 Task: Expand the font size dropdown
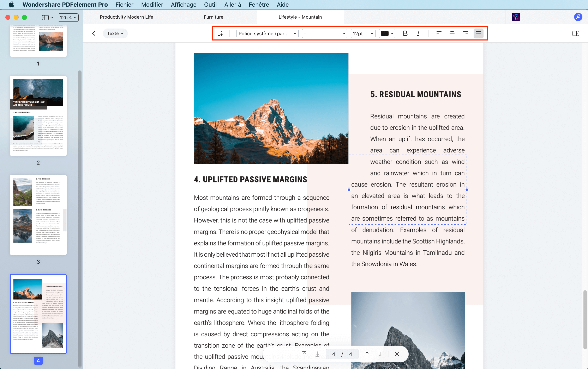click(x=371, y=33)
